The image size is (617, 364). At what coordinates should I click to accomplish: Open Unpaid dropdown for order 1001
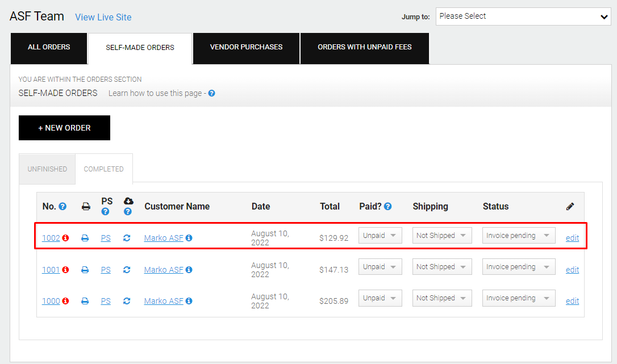coord(380,266)
